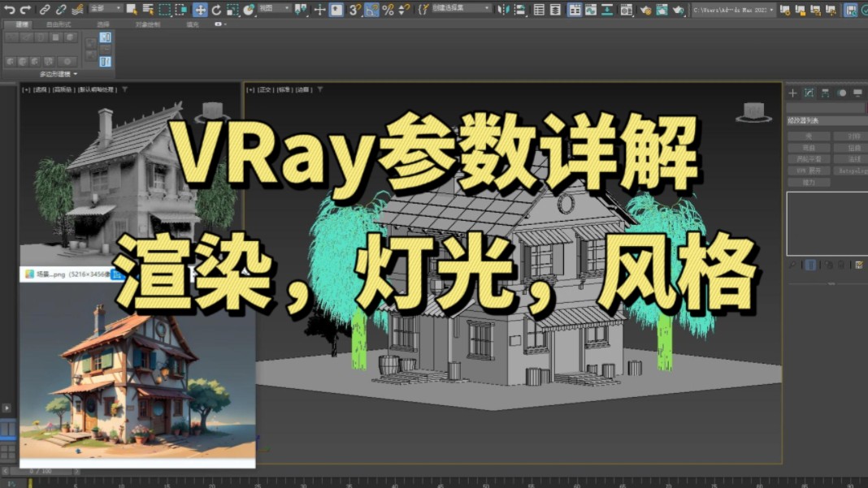Open the Rendered Frame Window icon
Viewport: 868px width, 488px height.
point(662,10)
